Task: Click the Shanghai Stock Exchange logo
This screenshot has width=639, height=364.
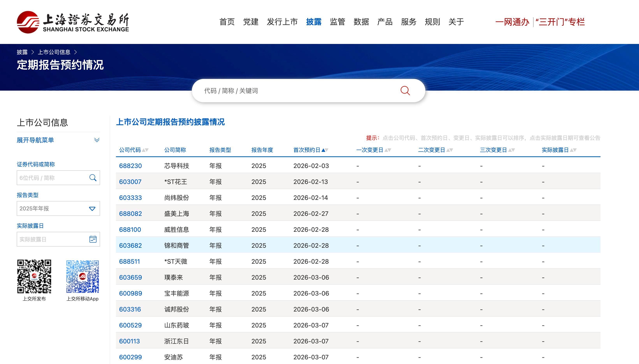Action: [x=73, y=22]
